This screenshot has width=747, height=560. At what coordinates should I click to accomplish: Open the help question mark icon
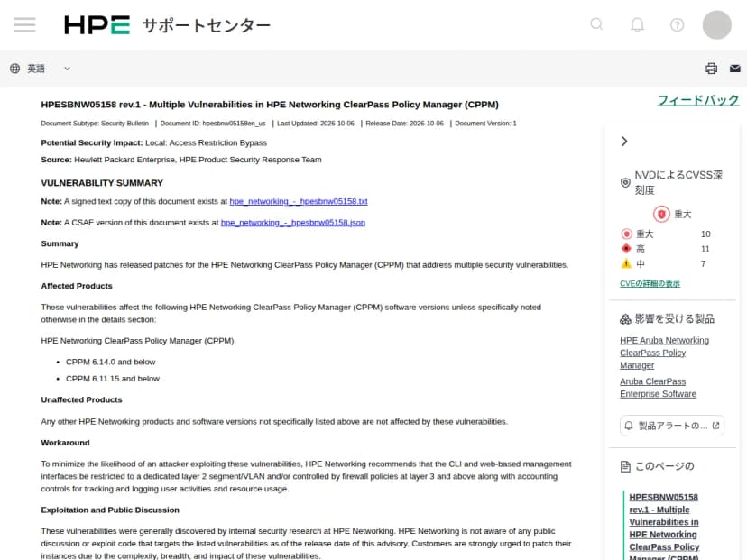pos(677,24)
